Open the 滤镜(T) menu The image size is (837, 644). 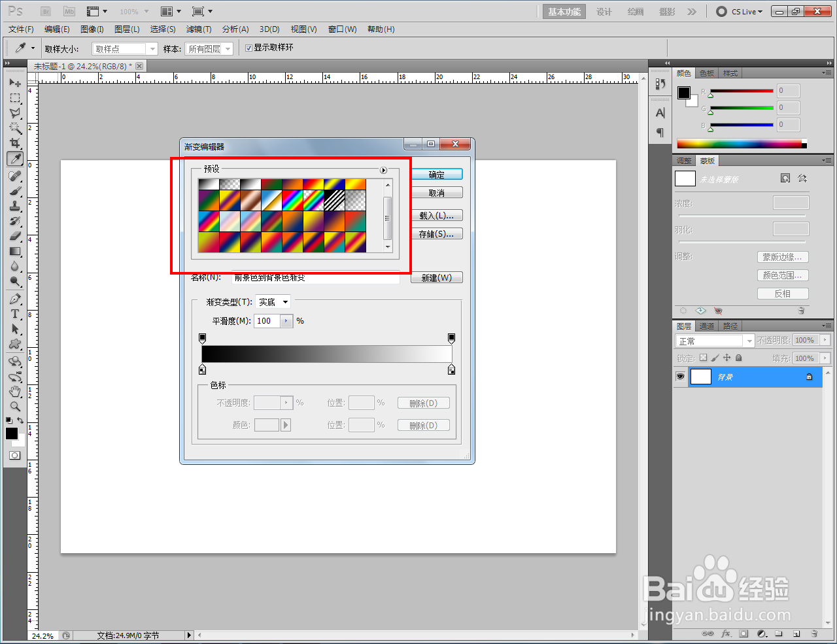199,29
